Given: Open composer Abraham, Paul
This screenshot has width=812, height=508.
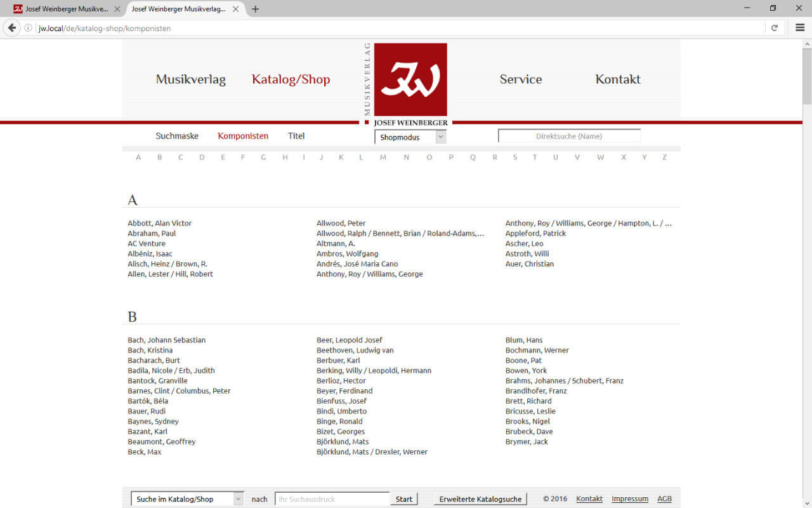Looking at the screenshot, I should [152, 233].
